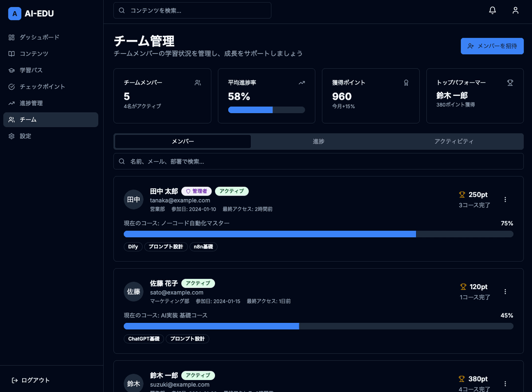Viewport: 532px width, 392px height.
Task: Open the user profile icon top right
Action: click(x=515, y=10)
